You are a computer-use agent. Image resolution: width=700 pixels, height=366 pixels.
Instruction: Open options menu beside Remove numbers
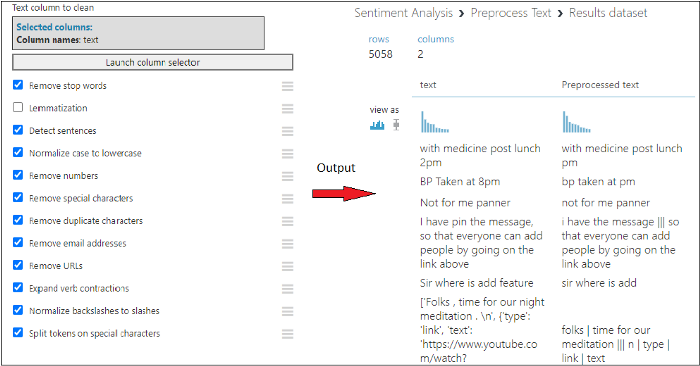click(x=288, y=176)
